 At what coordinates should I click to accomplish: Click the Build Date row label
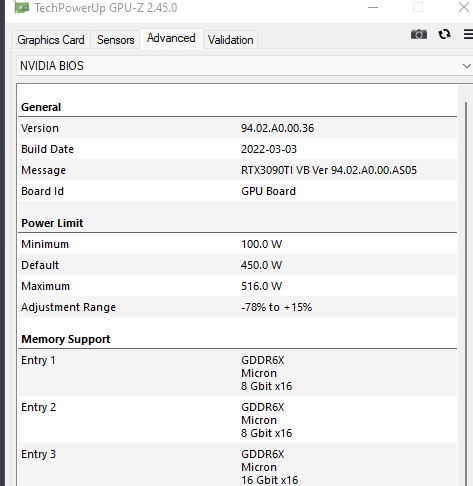pyautogui.click(x=47, y=149)
